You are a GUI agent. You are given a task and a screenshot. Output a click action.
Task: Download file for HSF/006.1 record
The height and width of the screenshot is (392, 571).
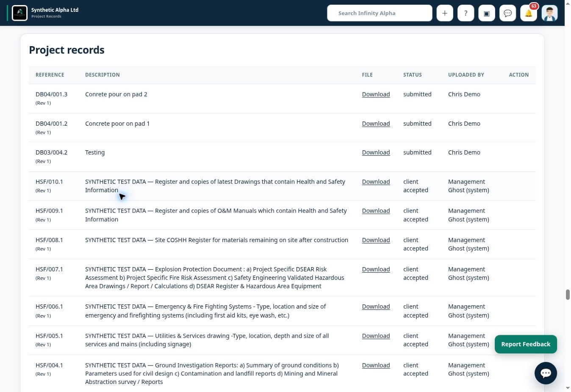tap(376, 306)
